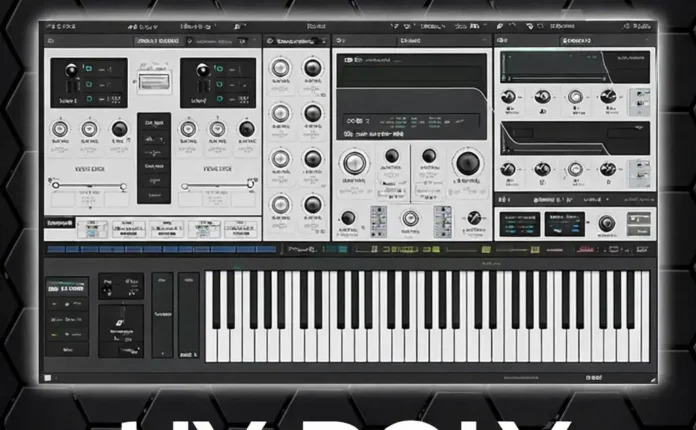Click the large light knob below the center display
The image size is (696, 430).
tap(354, 163)
